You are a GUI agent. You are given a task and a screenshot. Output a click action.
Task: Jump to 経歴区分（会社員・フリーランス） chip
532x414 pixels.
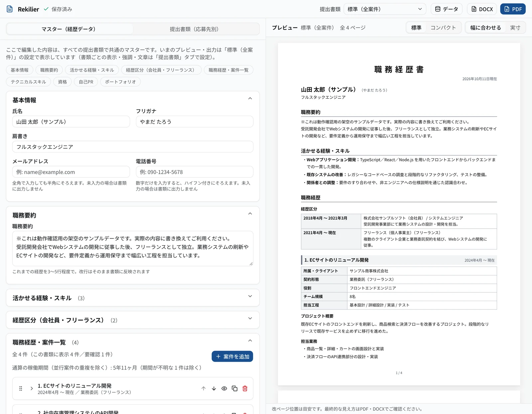pos(161,70)
